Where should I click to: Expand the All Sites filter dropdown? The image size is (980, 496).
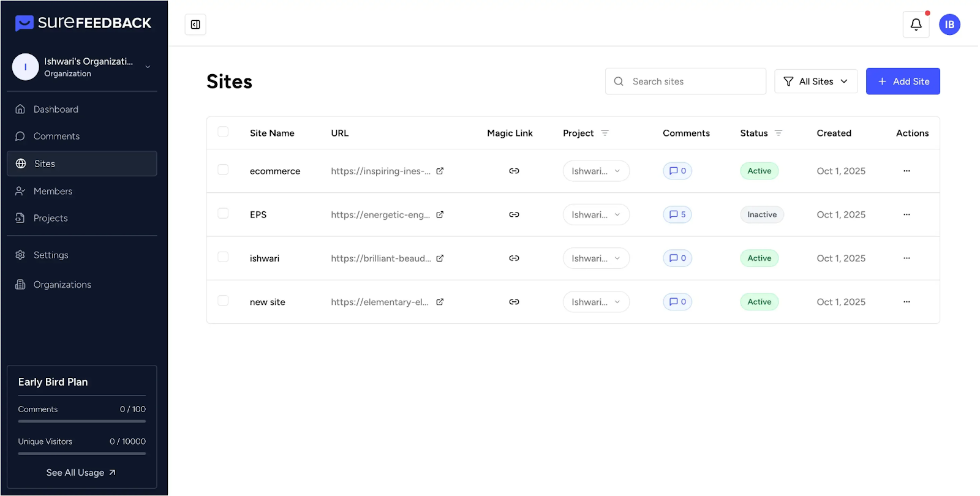click(x=816, y=81)
